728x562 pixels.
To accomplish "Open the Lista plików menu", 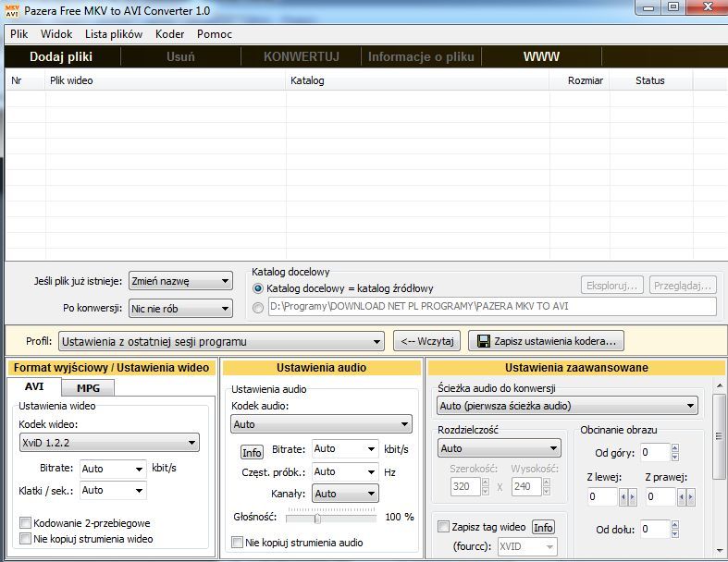I will pyautogui.click(x=114, y=34).
